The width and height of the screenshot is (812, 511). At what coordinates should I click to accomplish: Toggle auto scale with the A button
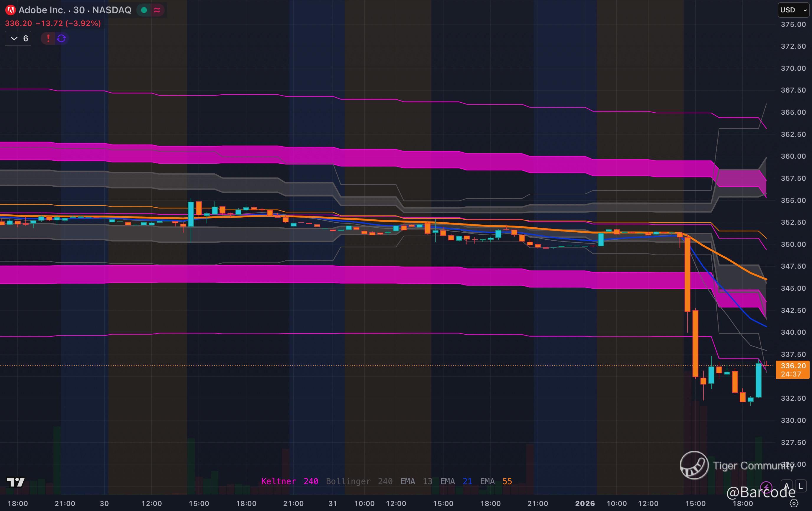coord(786,486)
